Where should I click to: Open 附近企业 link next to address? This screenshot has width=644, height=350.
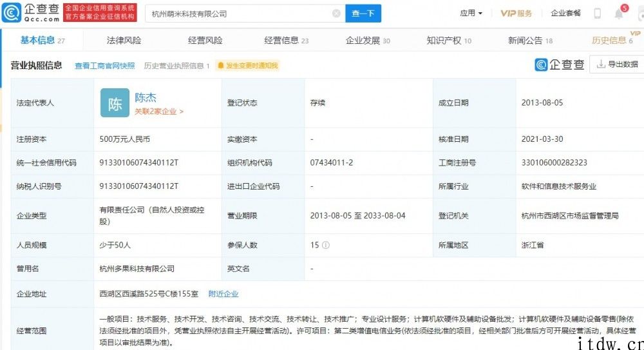[223, 294]
